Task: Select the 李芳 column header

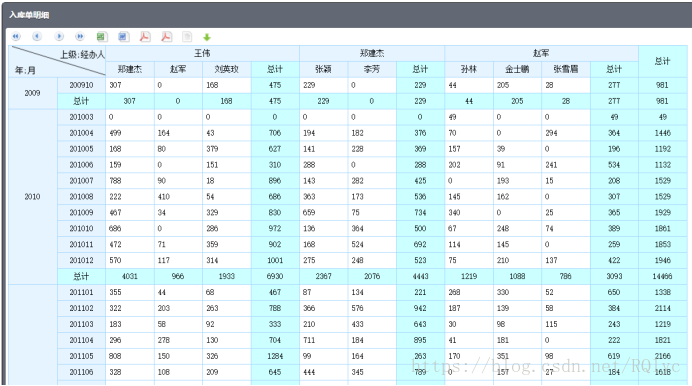Action: [x=372, y=69]
